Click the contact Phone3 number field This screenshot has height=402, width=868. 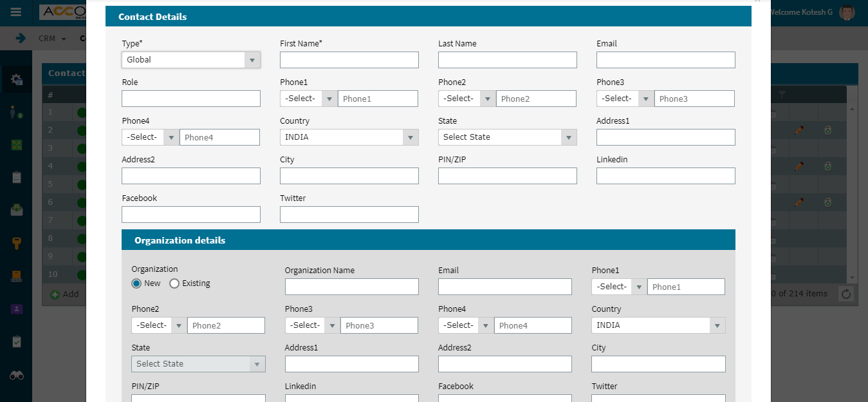click(x=694, y=99)
